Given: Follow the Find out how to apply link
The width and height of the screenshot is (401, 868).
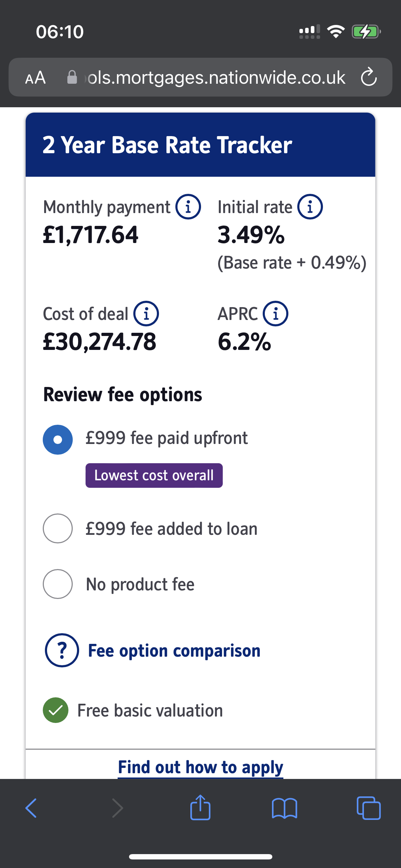Looking at the screenshot, I should (200, 767).
